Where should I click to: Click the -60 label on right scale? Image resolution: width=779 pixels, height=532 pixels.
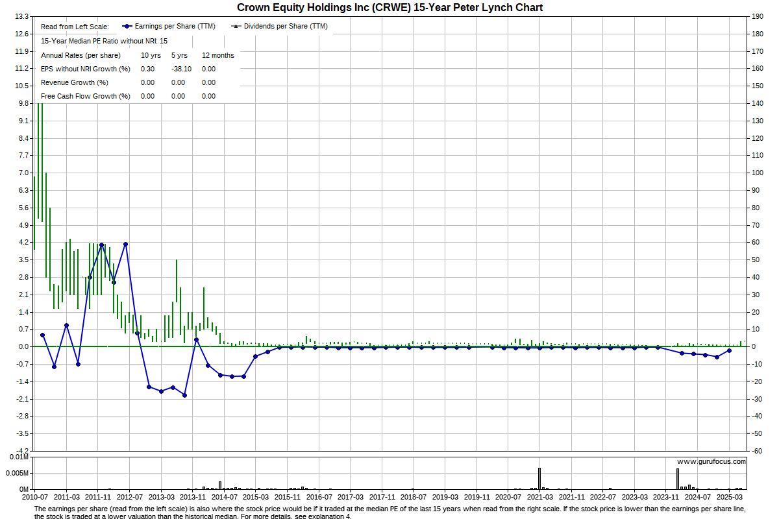[756, 451]
